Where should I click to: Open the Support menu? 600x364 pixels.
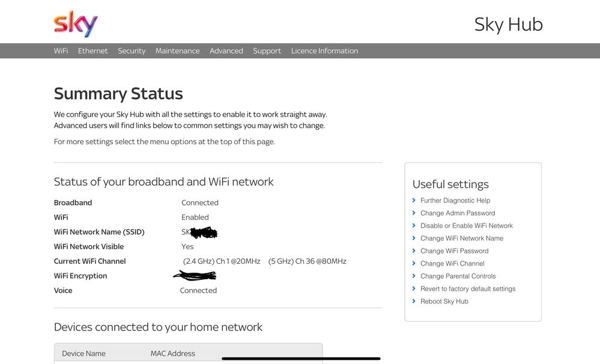267,51
